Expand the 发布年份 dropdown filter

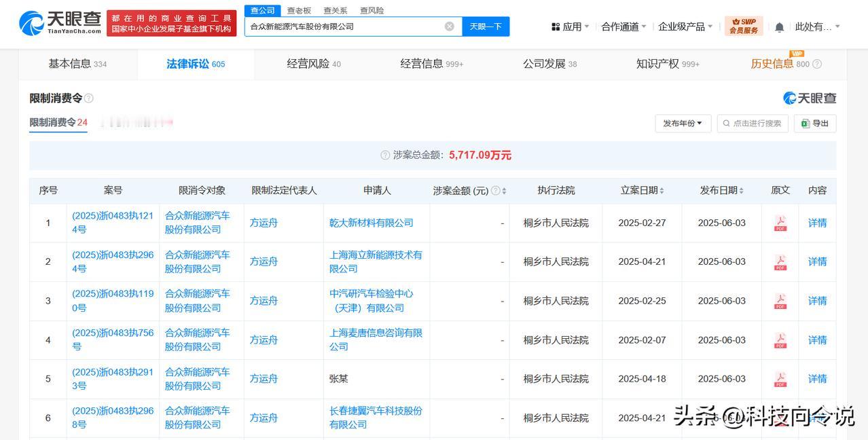click(683, 124)
